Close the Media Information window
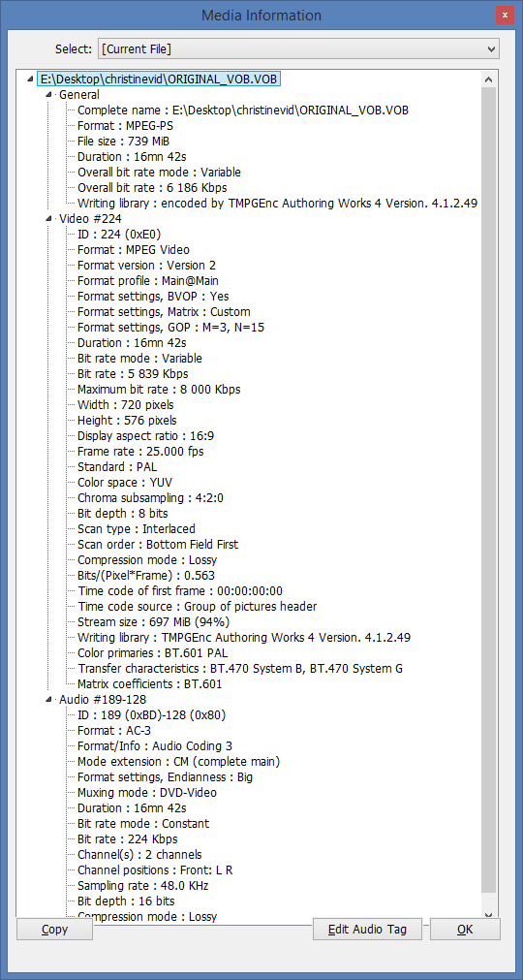Screen dimensions: 523x980 (505, 16)
